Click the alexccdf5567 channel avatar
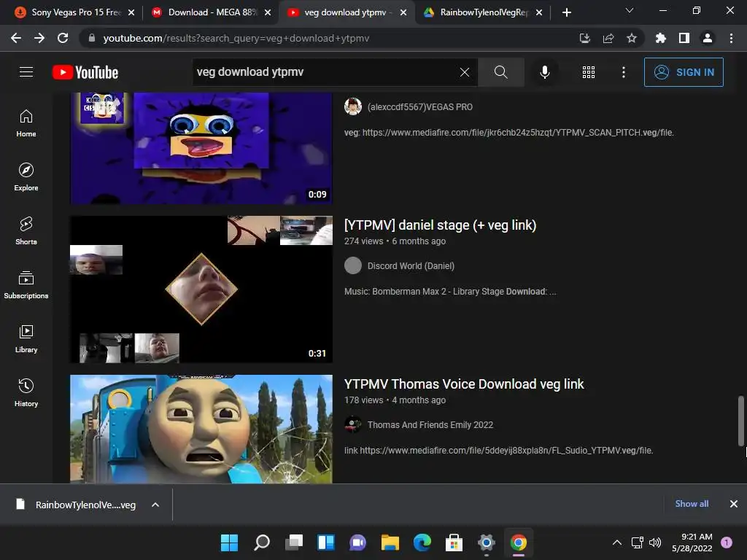Image resolution: width=747 pixels, height=560 pixels. [353, 106]
